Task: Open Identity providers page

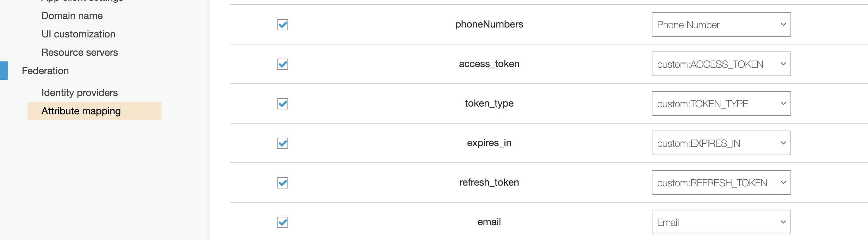Action: pyautogui.click(x=80, y=93)
